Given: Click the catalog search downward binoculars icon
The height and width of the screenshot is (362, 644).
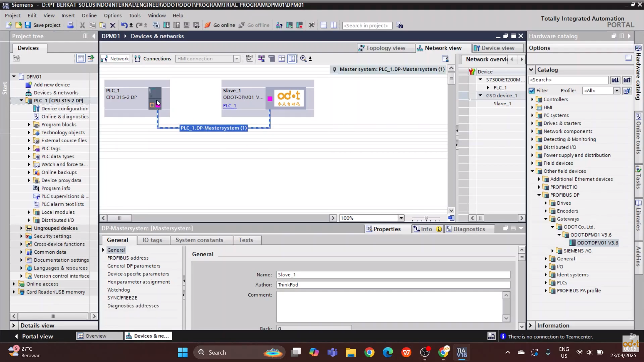Looking at the screenshot, I should coord(615,80).
